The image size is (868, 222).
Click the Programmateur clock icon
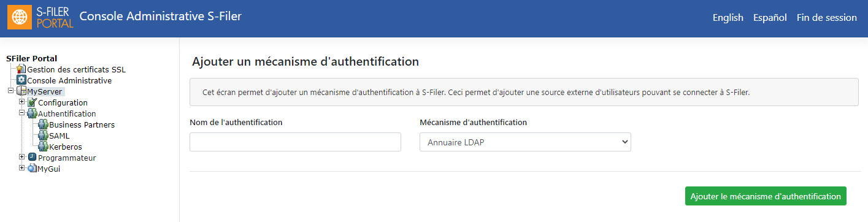33,158
